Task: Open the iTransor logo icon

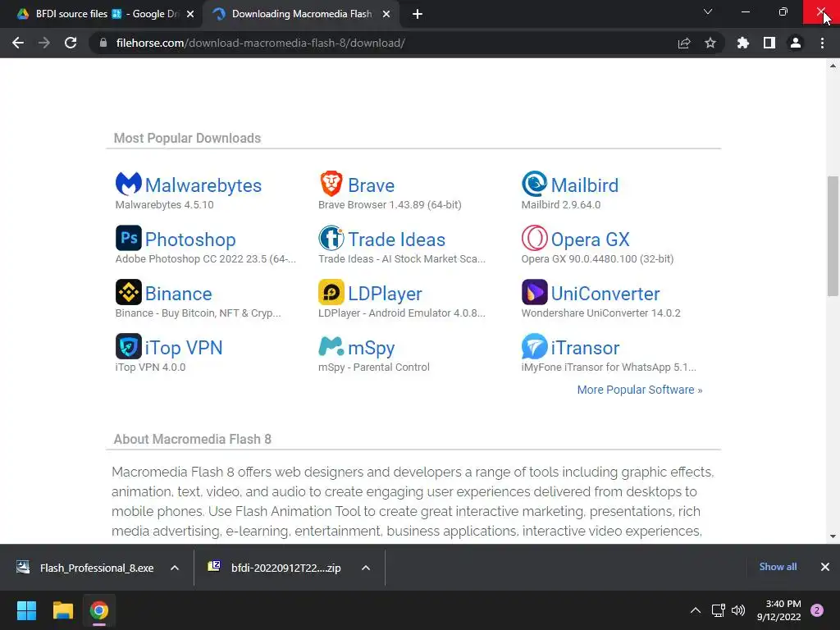Action: 534,346
